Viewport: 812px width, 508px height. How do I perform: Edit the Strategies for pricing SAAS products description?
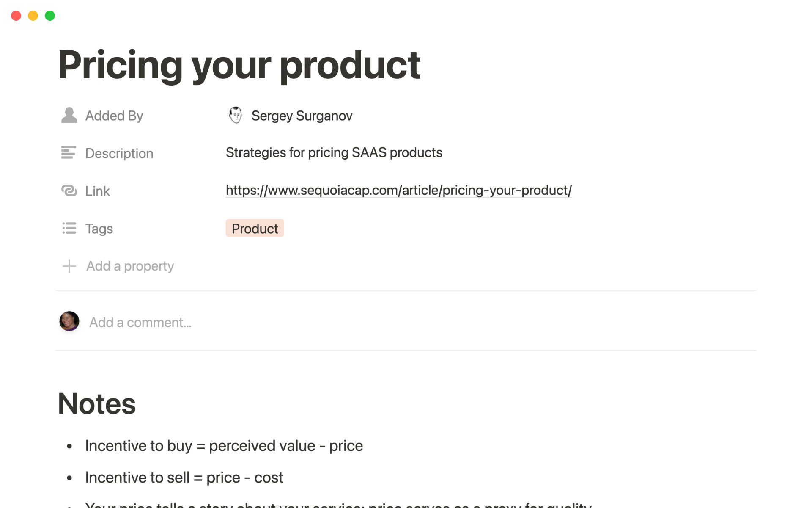334,152
